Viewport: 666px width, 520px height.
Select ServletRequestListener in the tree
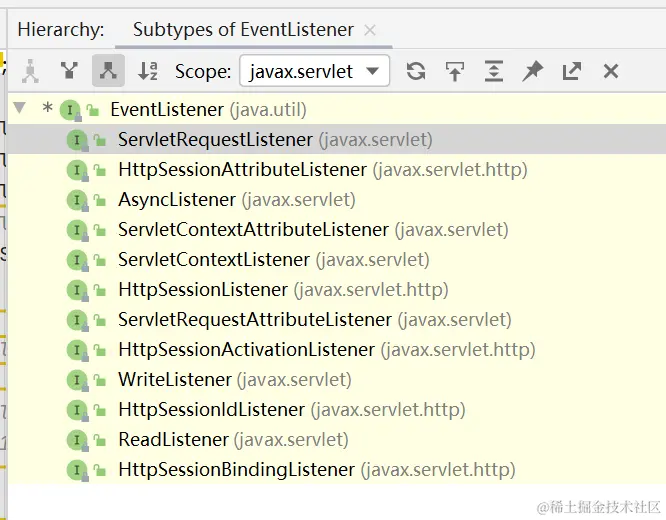[215, 139]
